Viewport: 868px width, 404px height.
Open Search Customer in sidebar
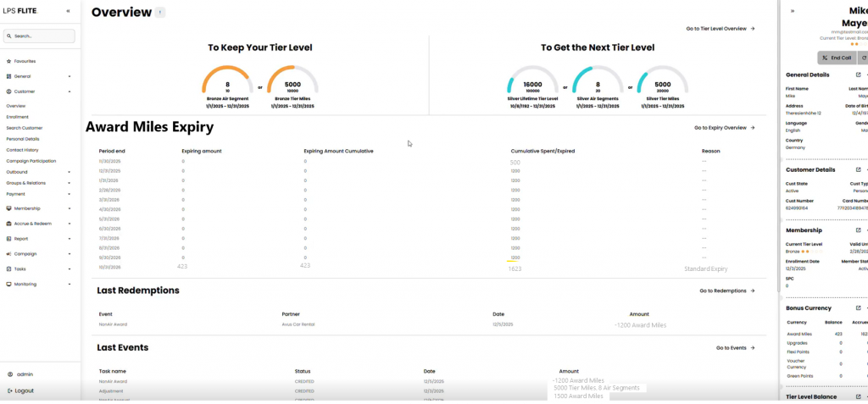[24, 128]
